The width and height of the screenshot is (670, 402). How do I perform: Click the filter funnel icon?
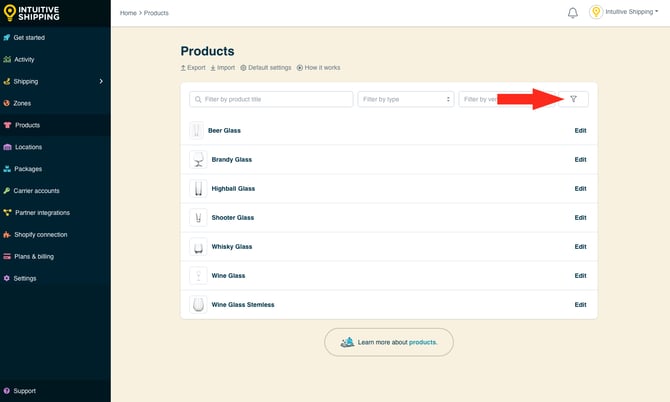(573, 99)
